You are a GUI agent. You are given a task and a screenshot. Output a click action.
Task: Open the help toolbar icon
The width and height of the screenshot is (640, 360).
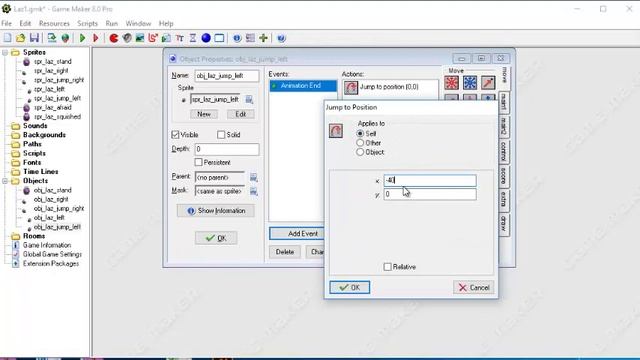click(x=281, y=38)
